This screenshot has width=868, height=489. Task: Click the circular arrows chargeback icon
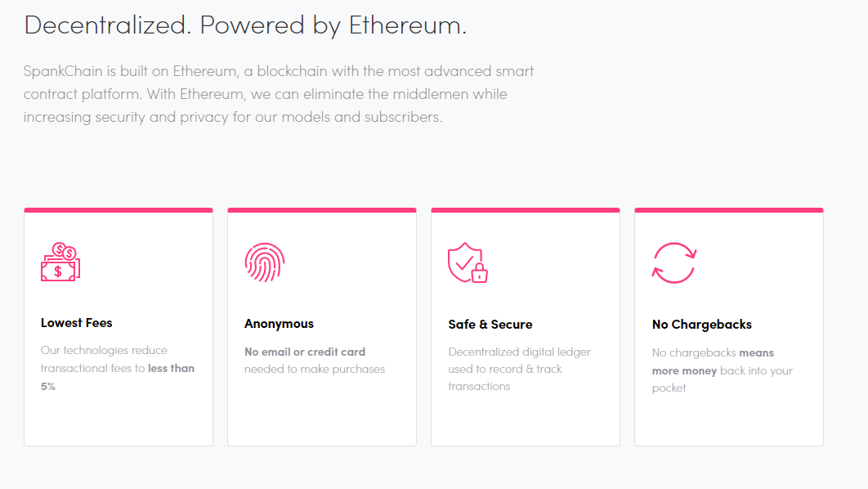(x=673, y=262)
